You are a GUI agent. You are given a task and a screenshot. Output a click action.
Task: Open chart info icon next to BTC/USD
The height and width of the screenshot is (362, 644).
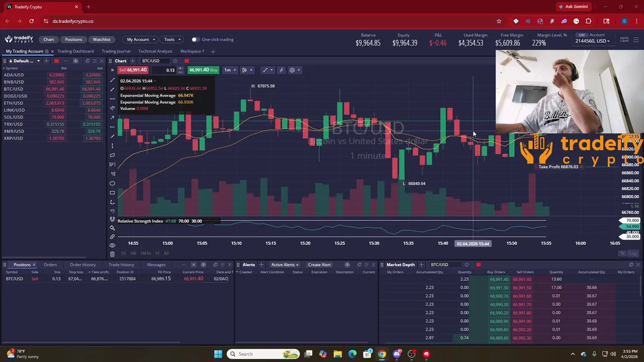175,61
